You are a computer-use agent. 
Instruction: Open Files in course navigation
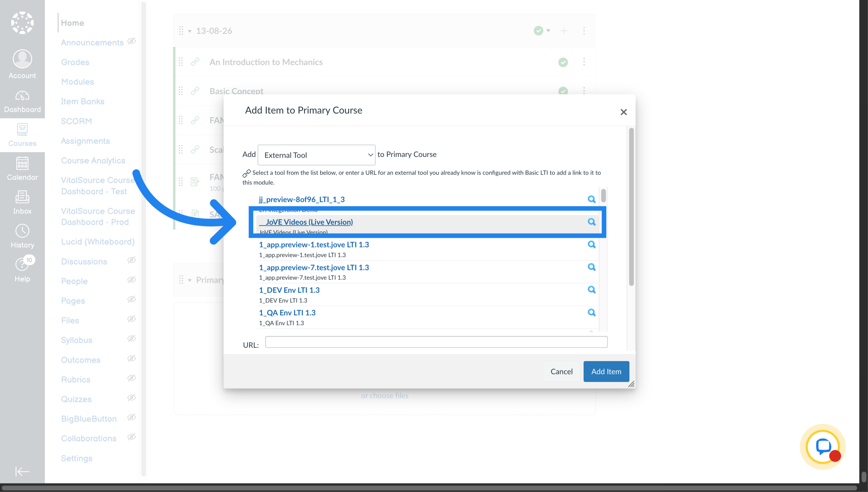click(70, 320)
